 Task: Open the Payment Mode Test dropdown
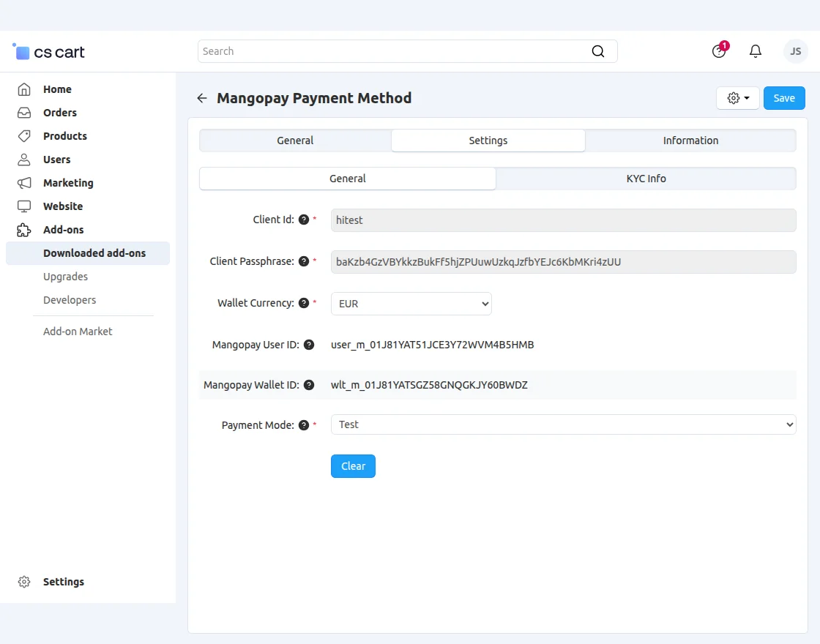click(563, 424)
